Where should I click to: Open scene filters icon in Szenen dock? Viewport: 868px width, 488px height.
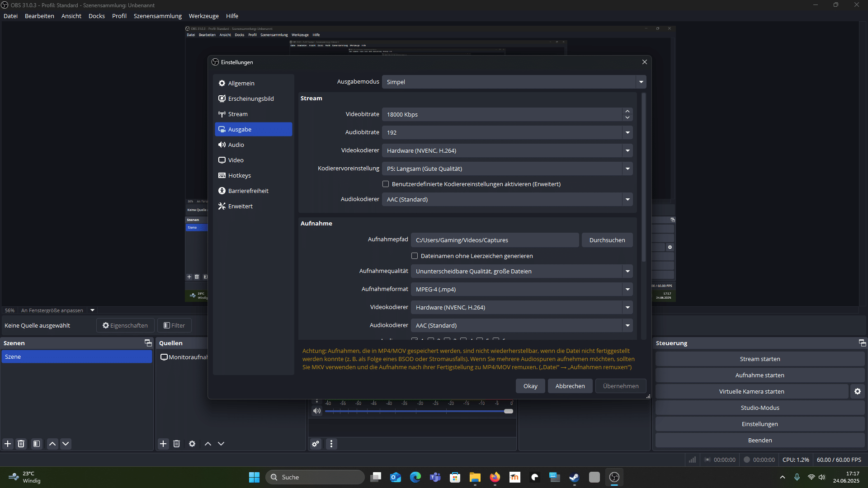pos(37,444)
